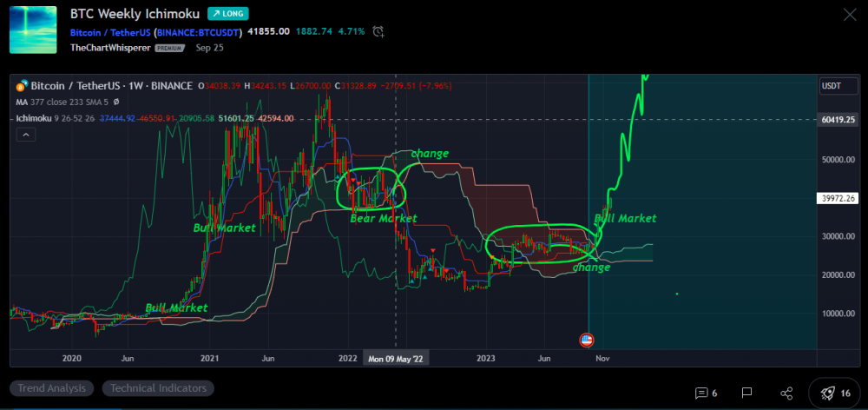The width and height of the screenshot is (868, 410).
Task: Click the 20000.00 price scale label
Action: [x=837, y=275]
